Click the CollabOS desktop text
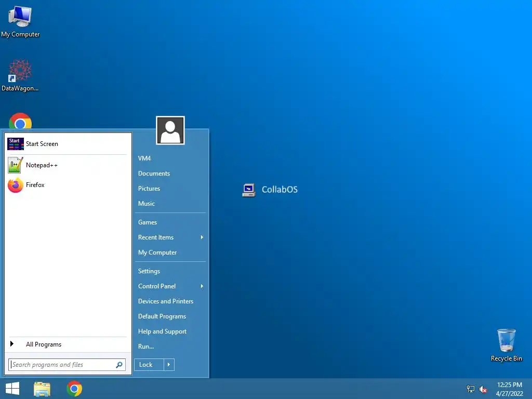The width and height of the screenshot is (532, 399). pyautogui.click(x=280, y=190)
